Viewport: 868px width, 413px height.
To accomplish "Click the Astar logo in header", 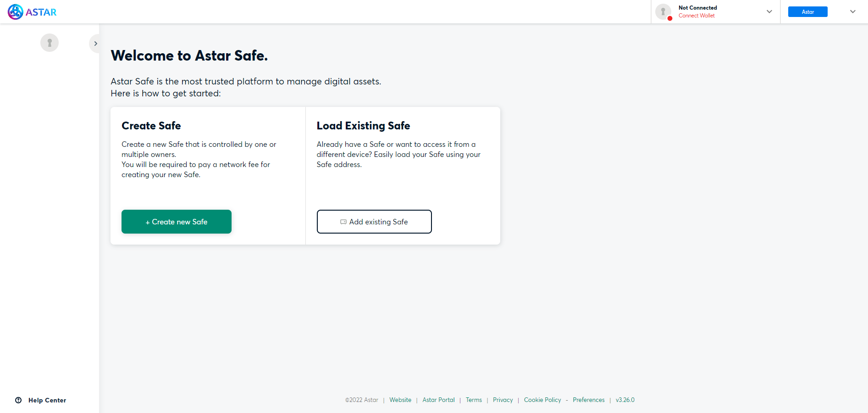I will click(x=32, y=12).
